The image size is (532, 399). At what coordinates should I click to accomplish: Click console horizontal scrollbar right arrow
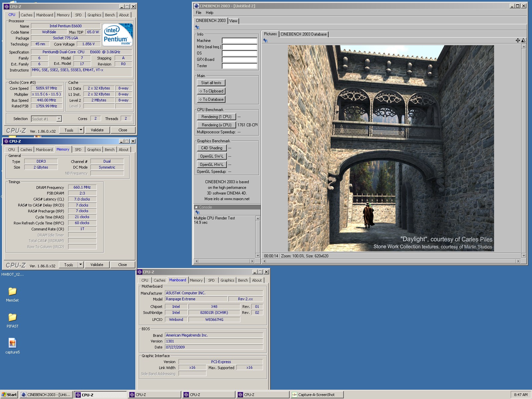tap(252, 261)
